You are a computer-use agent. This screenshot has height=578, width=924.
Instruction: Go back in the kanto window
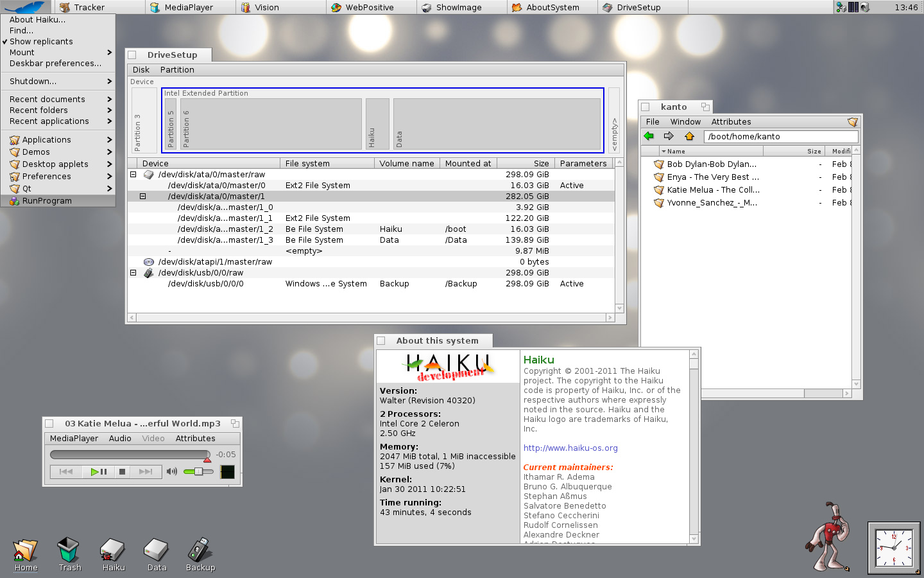pos(649,136)
